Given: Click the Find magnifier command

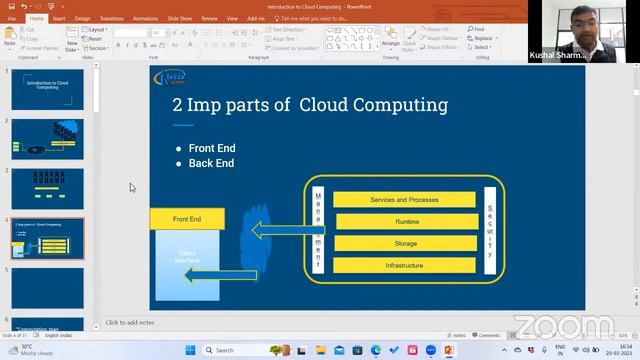Looking at the screenshot, I should [476, 29].
